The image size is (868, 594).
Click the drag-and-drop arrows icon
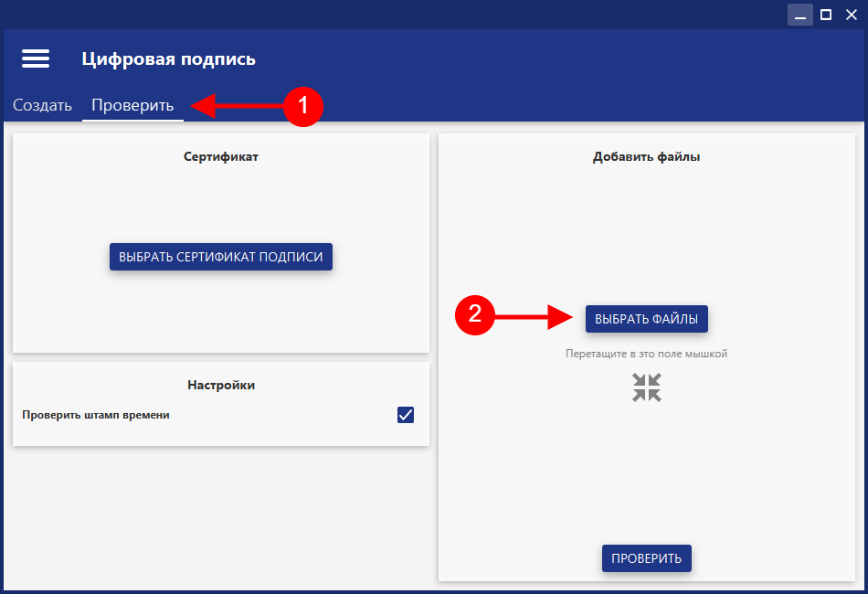(646, 387)
